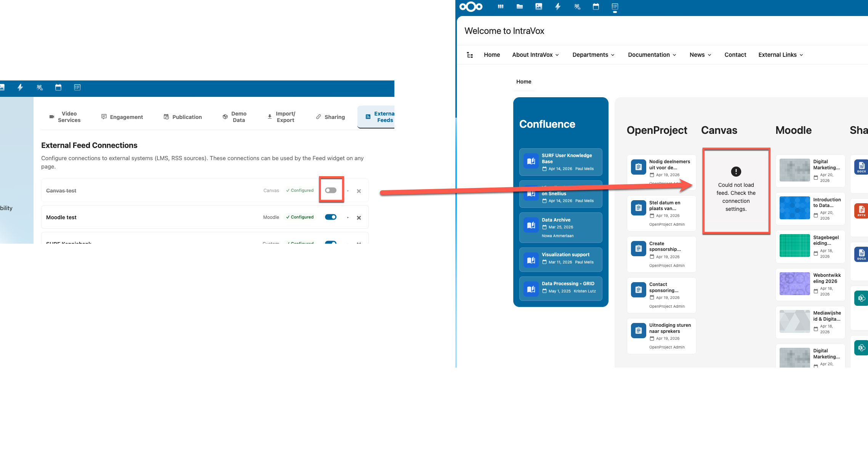The height and width of the screenshot is (461, 868).
Task: Click the Canvas test connection name
Action: coord(61,191)
